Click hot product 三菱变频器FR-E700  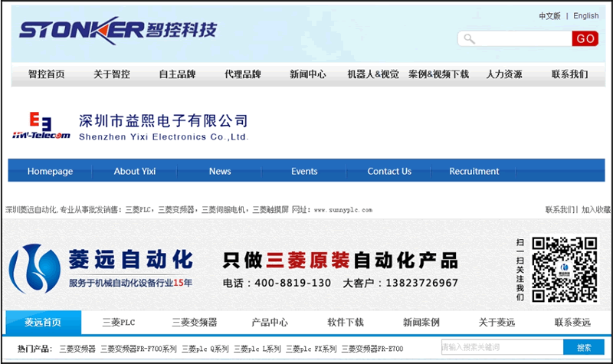click(372, 349)
